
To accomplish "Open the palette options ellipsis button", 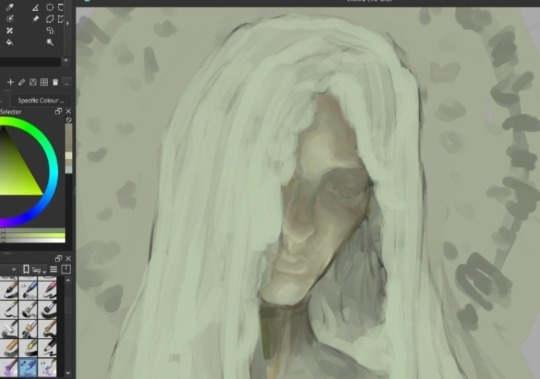I will tap(67, 82).
